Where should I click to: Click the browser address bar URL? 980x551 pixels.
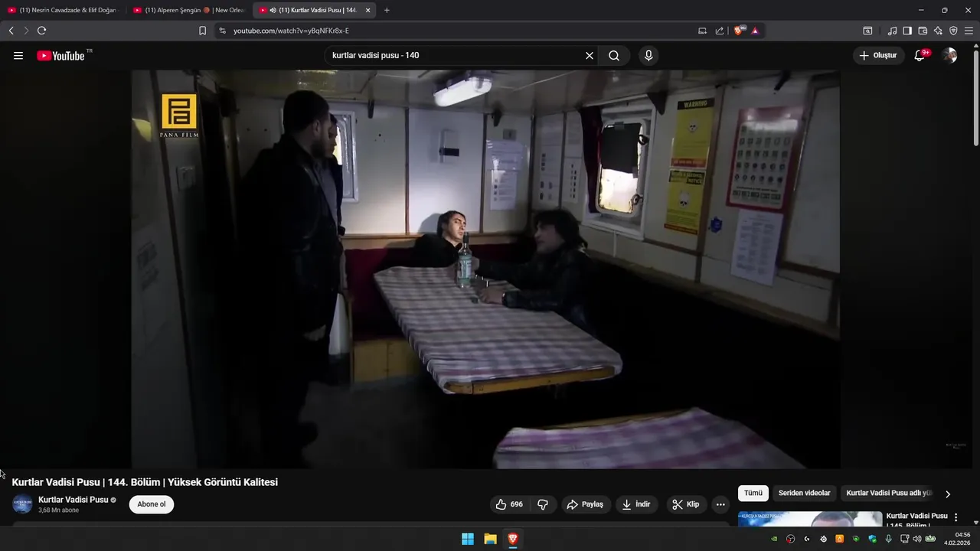click(291, 31)
